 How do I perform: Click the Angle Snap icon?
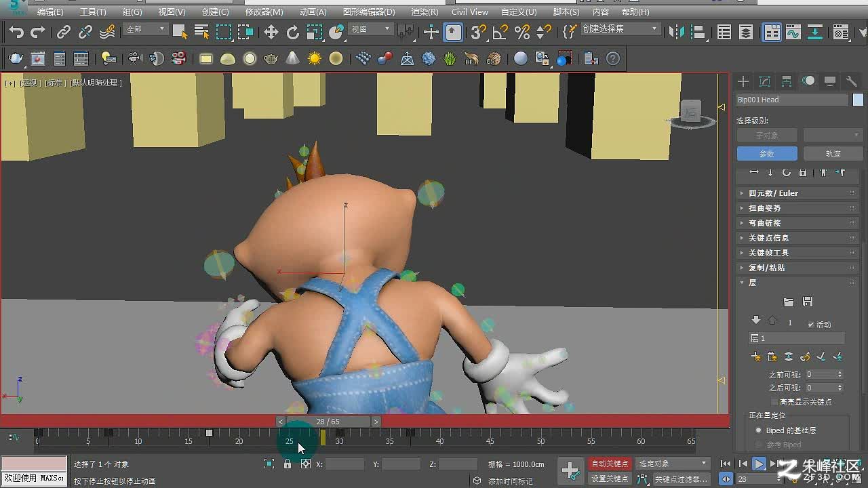(500, 32)
